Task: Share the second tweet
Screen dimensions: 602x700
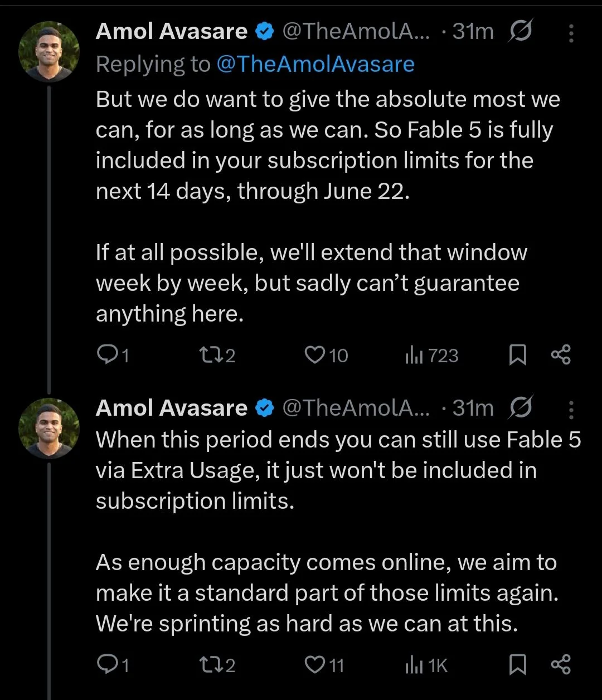Action: pos(560,664)
